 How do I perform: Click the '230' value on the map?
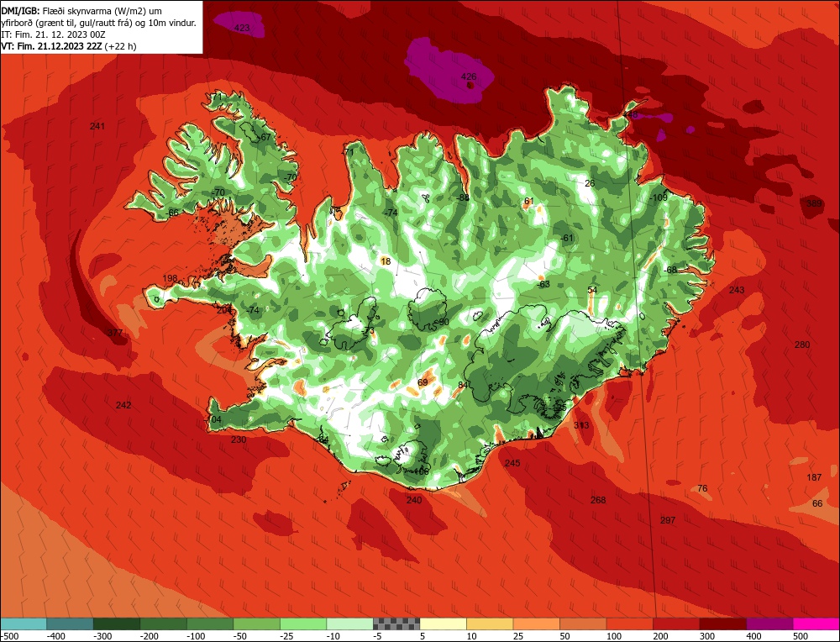(x=239, y=439)
